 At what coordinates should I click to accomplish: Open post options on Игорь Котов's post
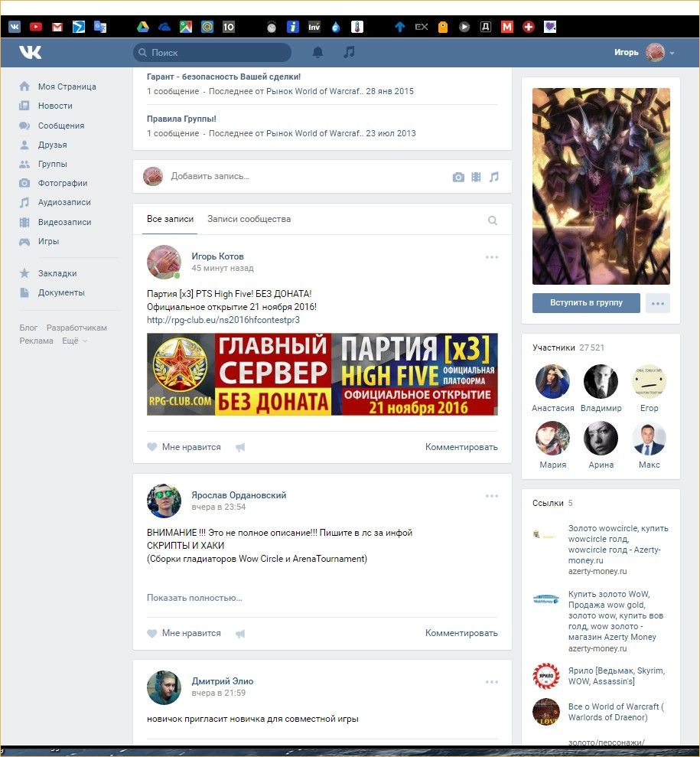point(492,257)
